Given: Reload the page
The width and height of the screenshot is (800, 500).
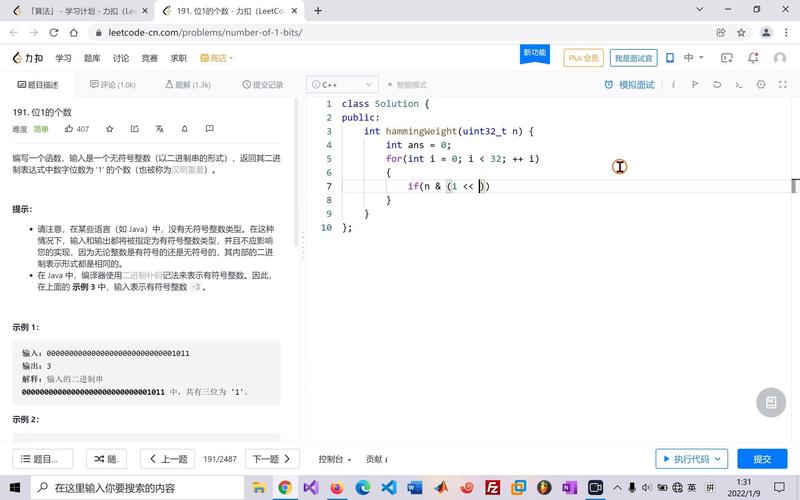Looking at the screenshot, I should click(54, 33).
